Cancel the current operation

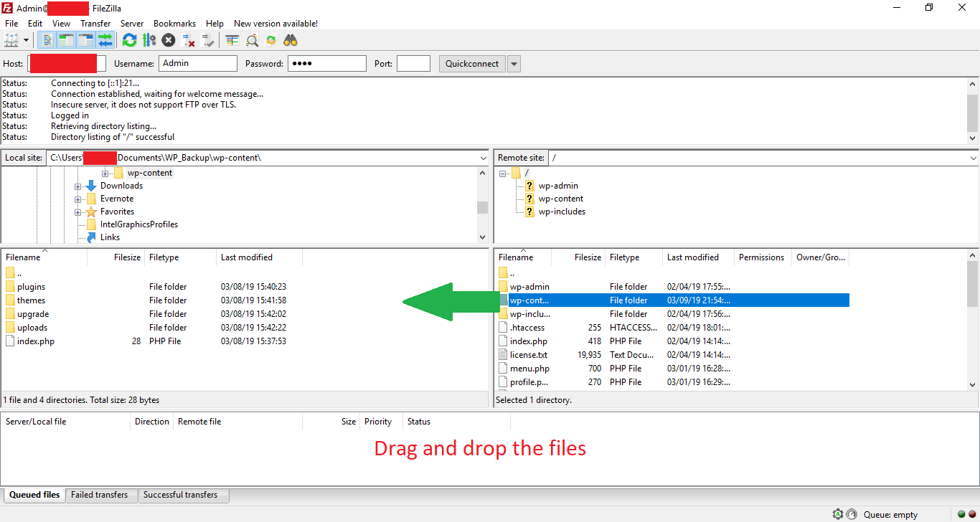pyautogui.click(x=168, y=40)
